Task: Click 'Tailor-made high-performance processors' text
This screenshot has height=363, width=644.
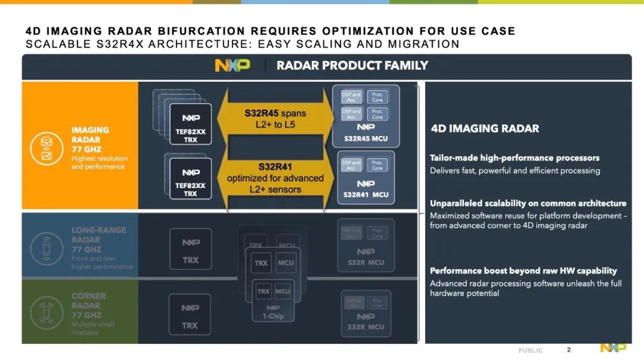Action: tap(515, 158)
